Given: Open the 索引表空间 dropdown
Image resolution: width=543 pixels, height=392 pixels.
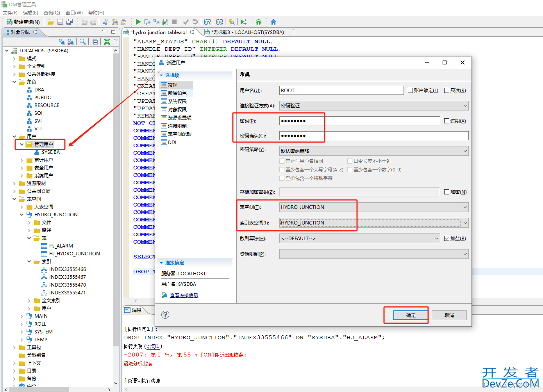Looking at the screenshot, I should pyautogui.click(x=374, y=223).
